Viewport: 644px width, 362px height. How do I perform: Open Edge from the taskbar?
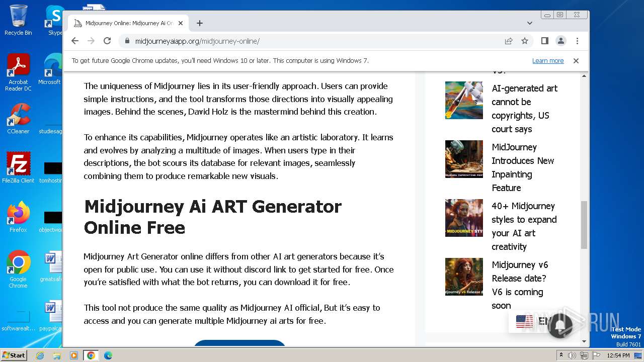click(x=108, y=355)
